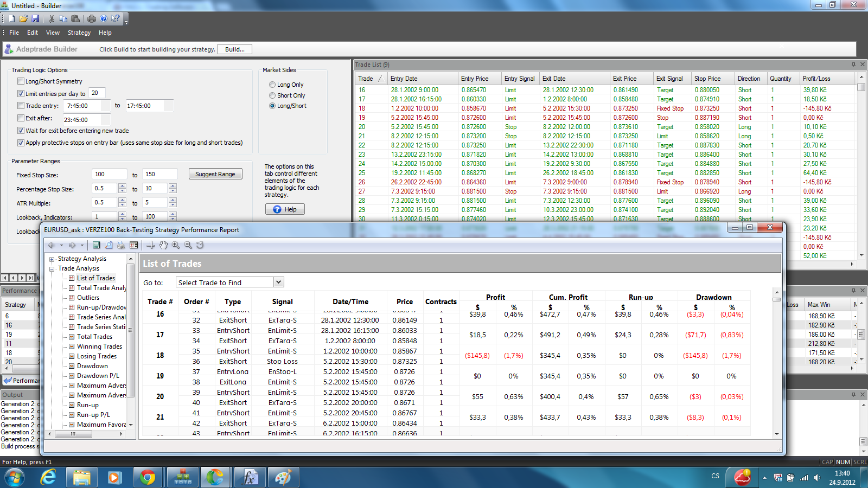The image size is (868, 488).
Task: Click the print preview icon in report
Action: pyautogui.click(x=108, y=245)
